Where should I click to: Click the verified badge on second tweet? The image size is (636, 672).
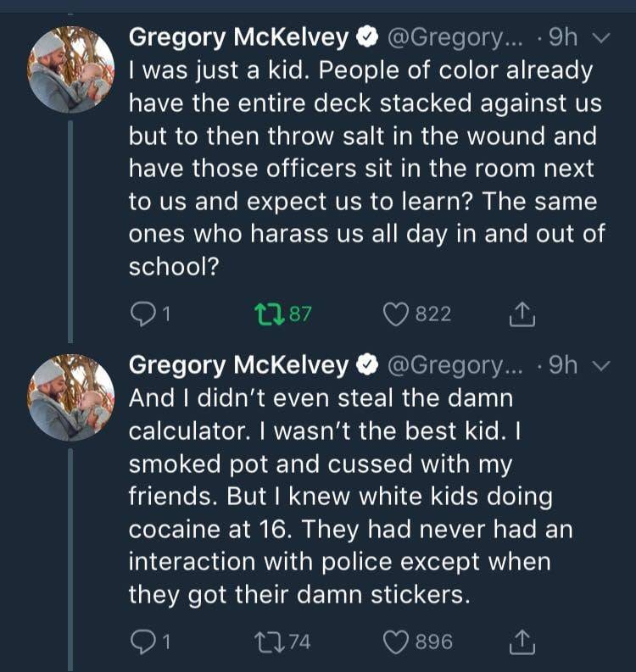pos(367,365)
